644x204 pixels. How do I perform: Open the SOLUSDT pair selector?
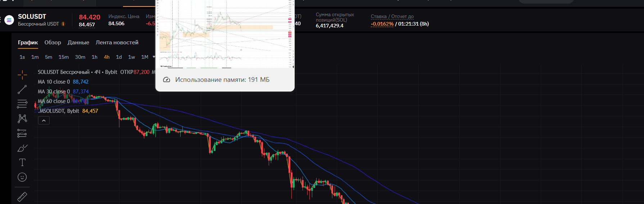(x=32, y=17)
